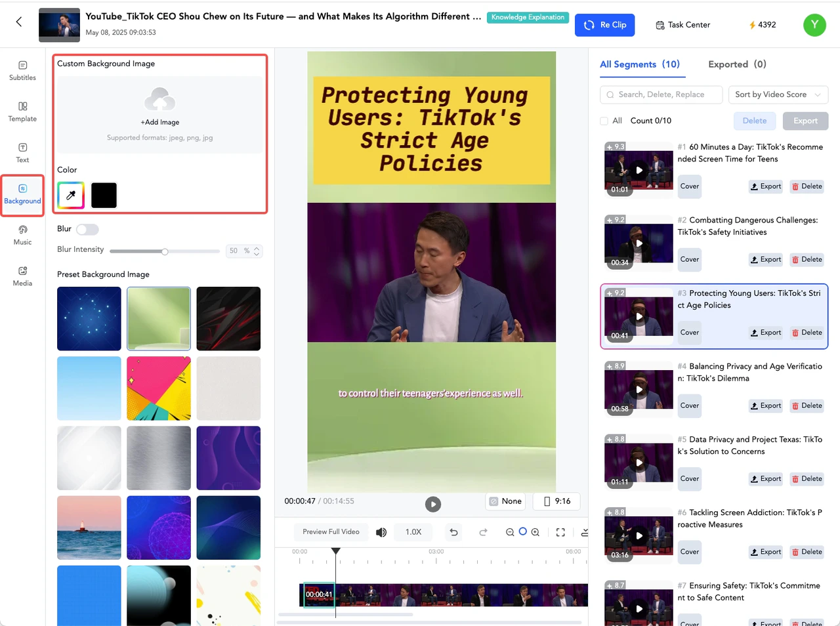
Task: Select the colorful pink-yellow comic preset background
Action: pyautogui.click(x=159, y=388)
